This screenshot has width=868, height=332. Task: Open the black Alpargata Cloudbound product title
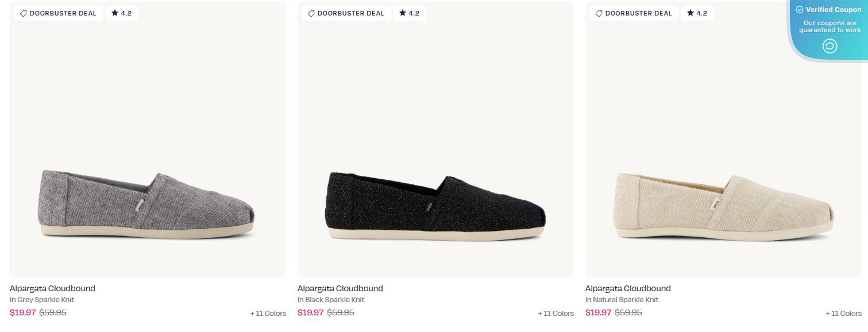340,288
